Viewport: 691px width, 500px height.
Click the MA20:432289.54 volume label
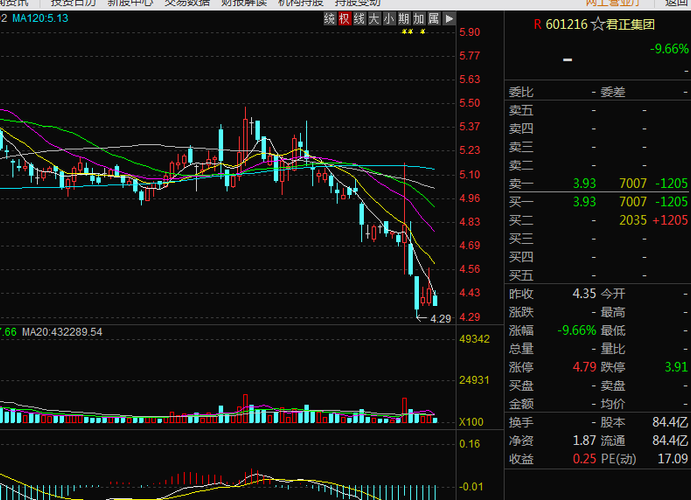62,332
